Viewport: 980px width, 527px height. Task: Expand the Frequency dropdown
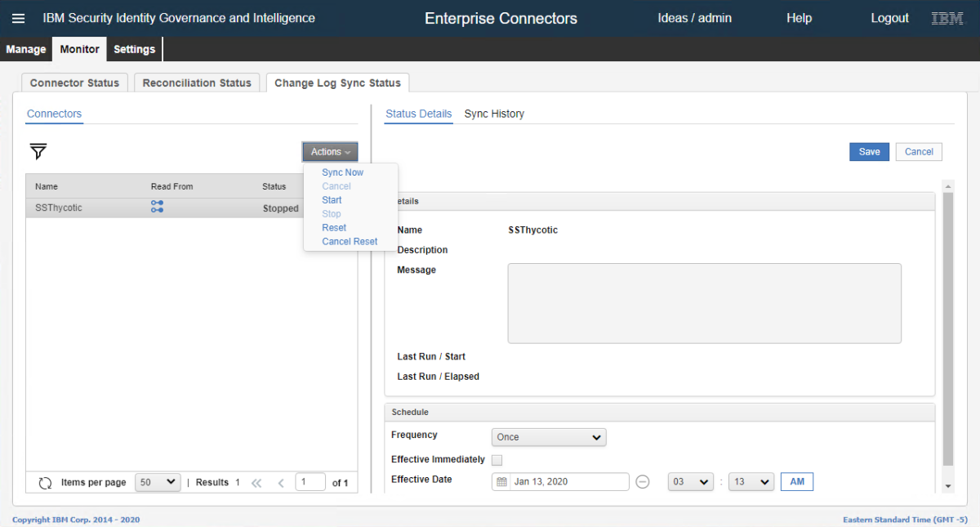point(549,437)
